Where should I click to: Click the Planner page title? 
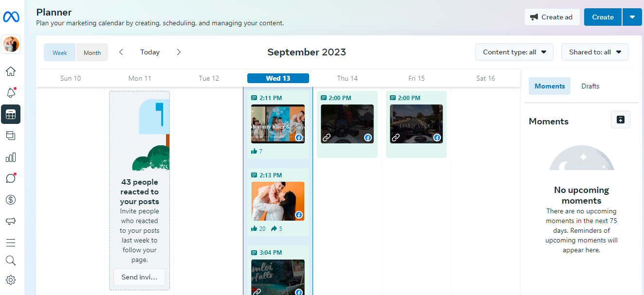pos(54,12)
